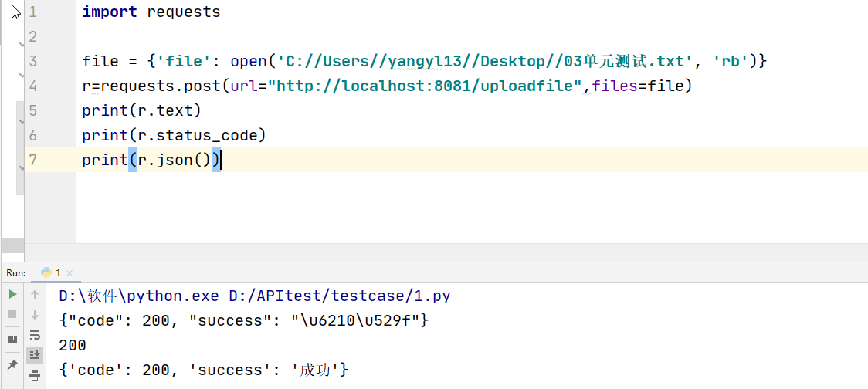Click gutter line number 4
Viewport: 868px width, 389px height.
click(32, 86)
